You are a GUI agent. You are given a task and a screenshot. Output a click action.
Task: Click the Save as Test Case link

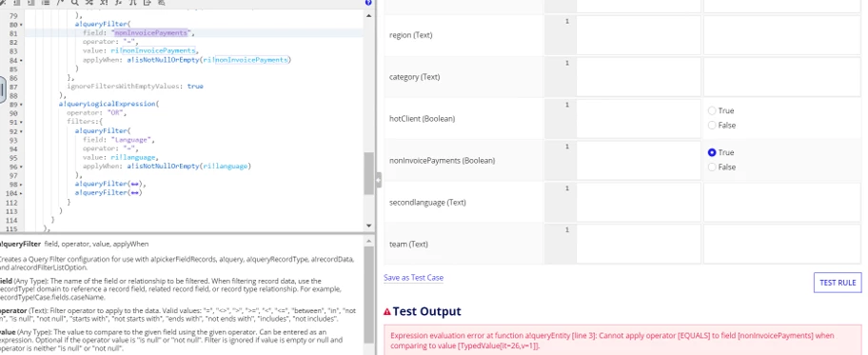[x=413, y=278]
